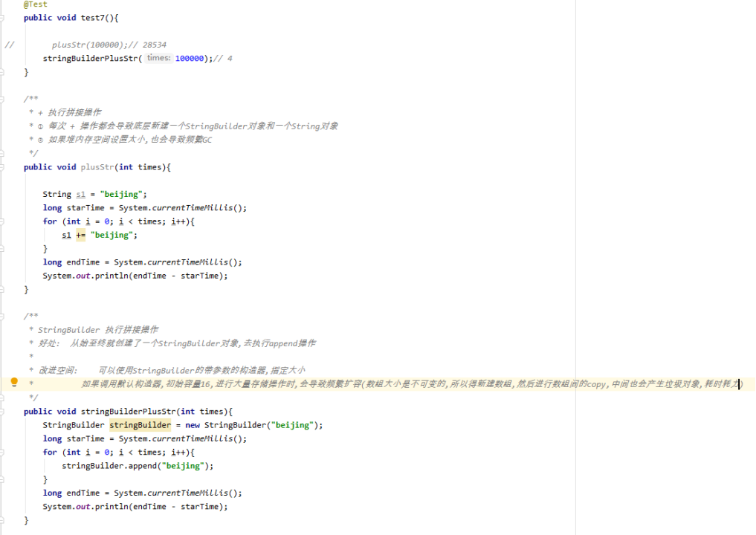Click the plusStr name in its declaration
This screenshot has height=535, width=756.
click(97, 167)
